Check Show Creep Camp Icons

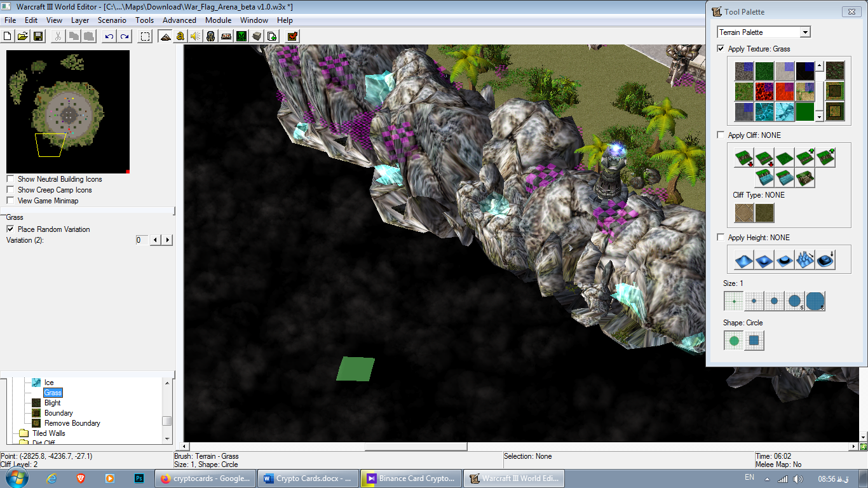tap(10, 190)
